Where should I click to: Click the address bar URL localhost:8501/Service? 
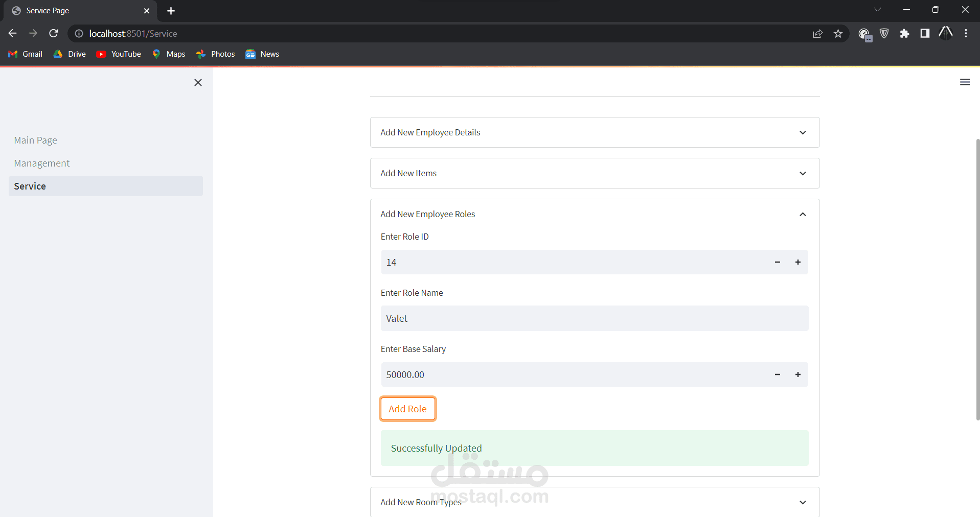133,34
